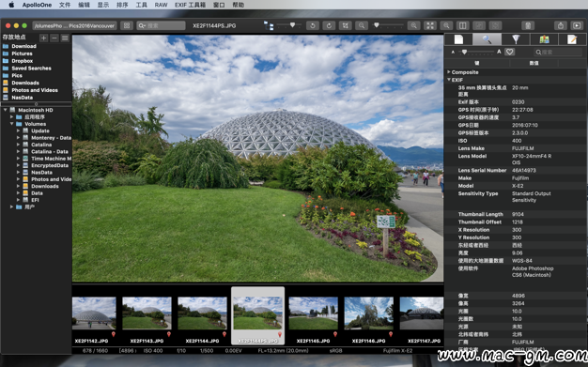Select the Time Machine volume in tree
Screen dimensions: 588x367
[51, 159]
